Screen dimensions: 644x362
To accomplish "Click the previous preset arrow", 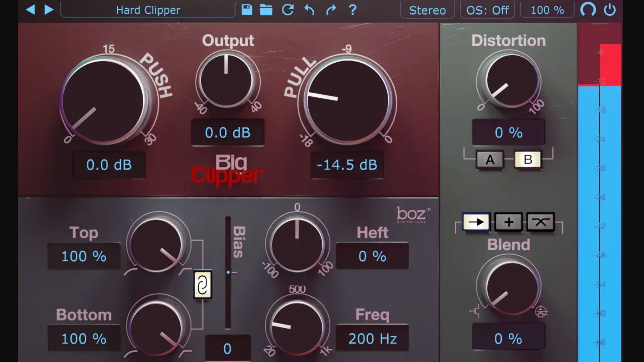I will click(x=31, y=10).
